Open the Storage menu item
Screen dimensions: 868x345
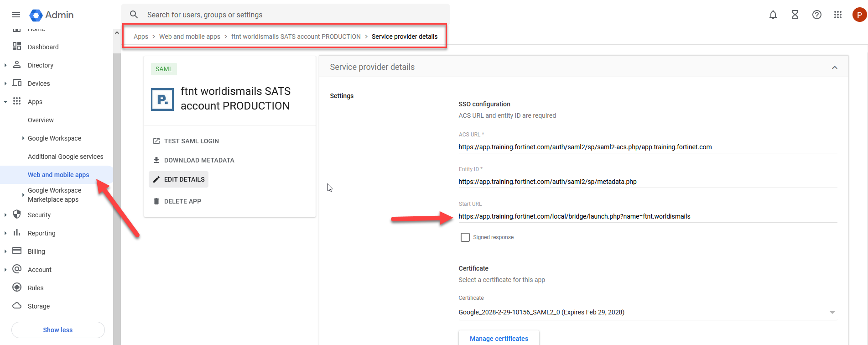pyautogui.click(x=39, y=306)
